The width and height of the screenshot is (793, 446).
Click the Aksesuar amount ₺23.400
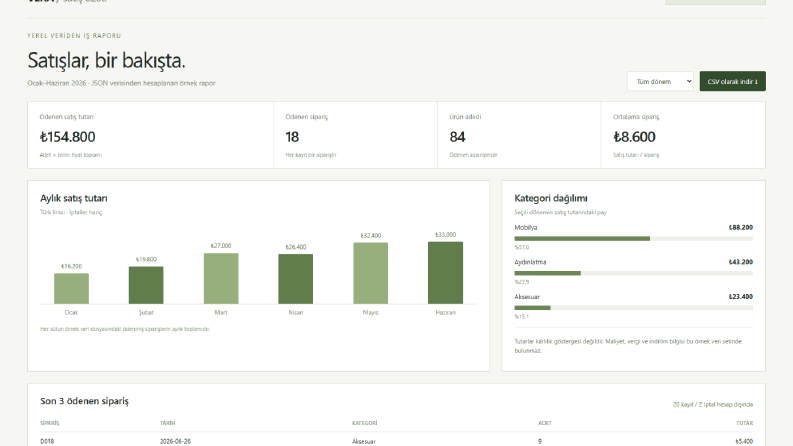coord(740,297)
